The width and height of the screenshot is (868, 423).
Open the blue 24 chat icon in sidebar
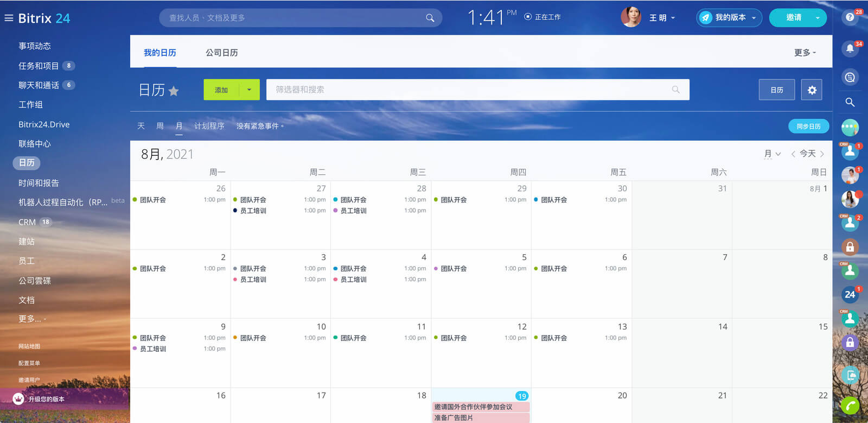[x=850, y=294]
